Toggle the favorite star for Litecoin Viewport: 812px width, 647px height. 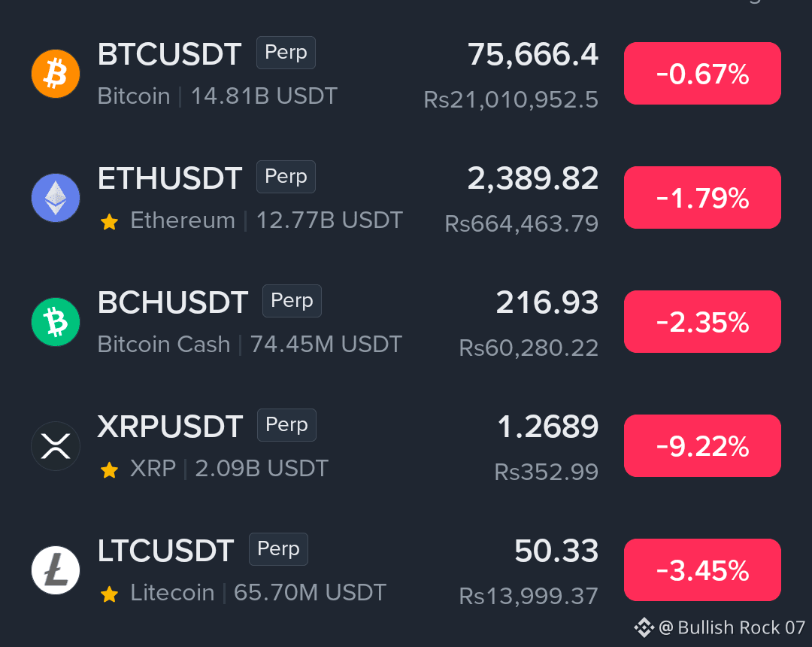[x=109, y=594]
